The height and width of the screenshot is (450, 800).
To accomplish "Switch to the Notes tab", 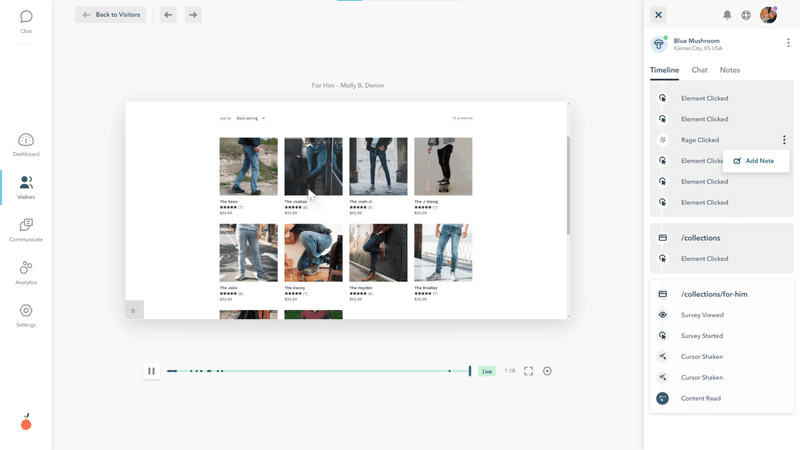I will (x=730, y=70).
